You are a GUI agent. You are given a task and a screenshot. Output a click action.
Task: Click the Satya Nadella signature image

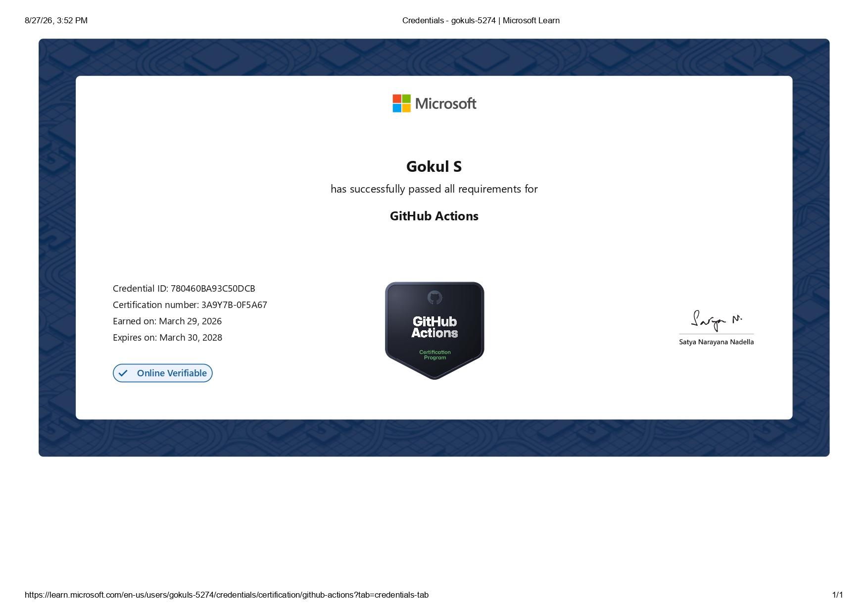click(x=717, y=320)
